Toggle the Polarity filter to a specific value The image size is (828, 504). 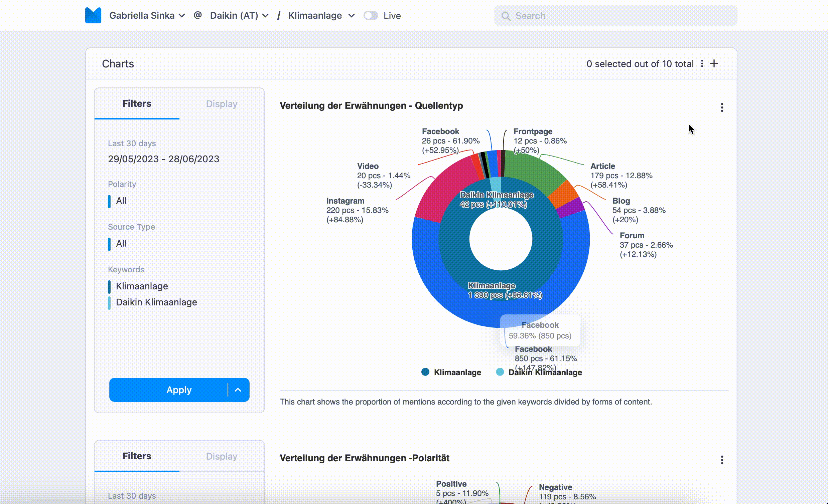click(x=121, y=200)
